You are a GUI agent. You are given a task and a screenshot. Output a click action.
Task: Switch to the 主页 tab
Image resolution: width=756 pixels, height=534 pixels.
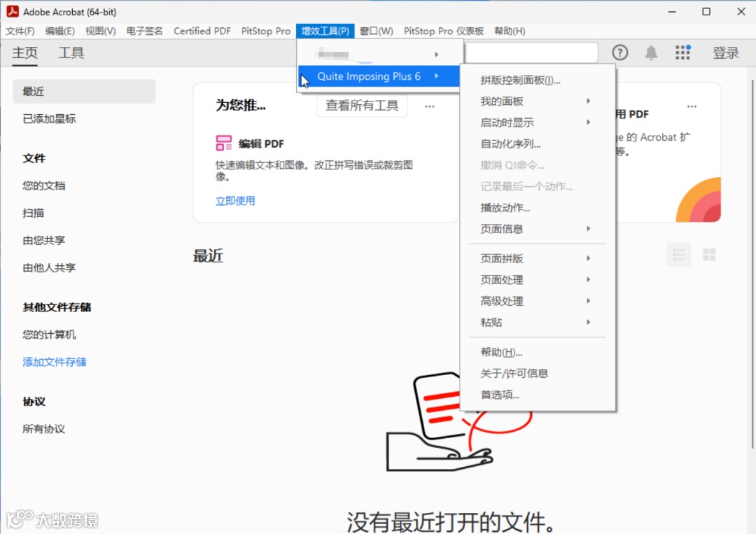click(x=24, y=52)
